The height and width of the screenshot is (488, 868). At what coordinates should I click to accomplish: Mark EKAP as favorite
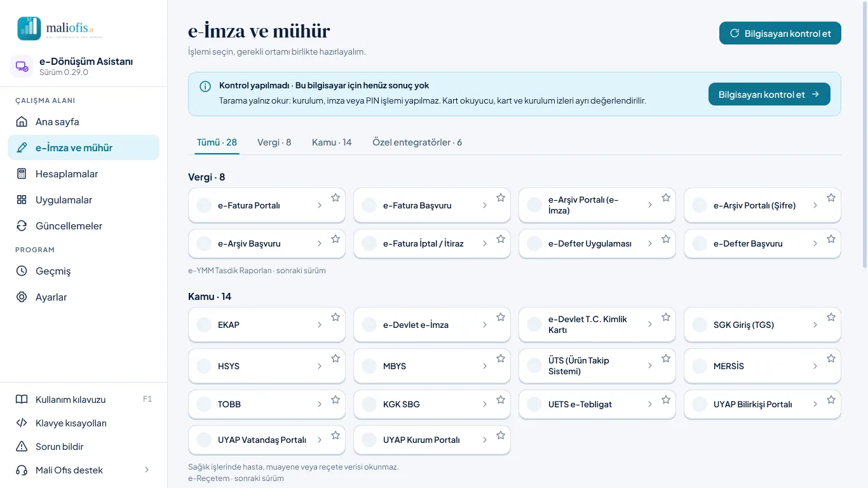336,317
